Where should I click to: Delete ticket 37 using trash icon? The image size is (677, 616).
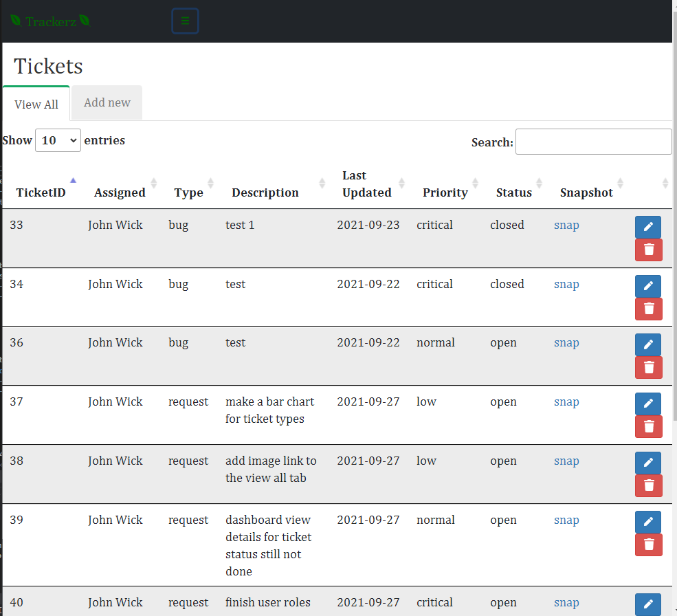(x=648, y=427)
